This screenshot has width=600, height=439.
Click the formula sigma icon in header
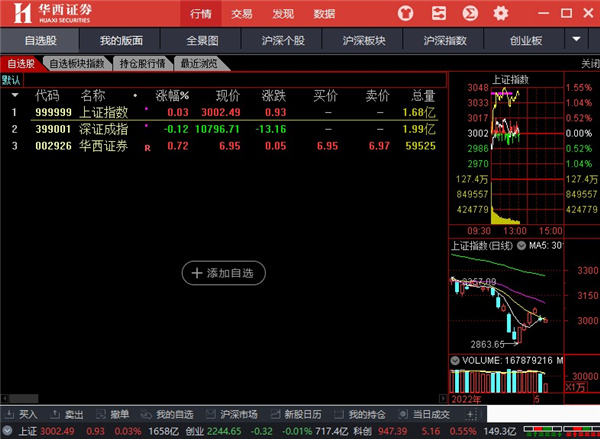click(x=470, y=14)
